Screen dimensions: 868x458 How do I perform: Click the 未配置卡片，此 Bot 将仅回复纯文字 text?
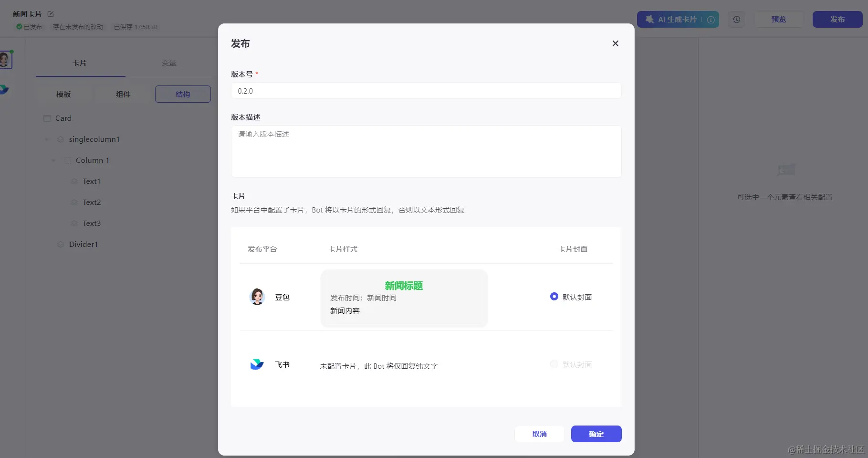coord(379,366)
